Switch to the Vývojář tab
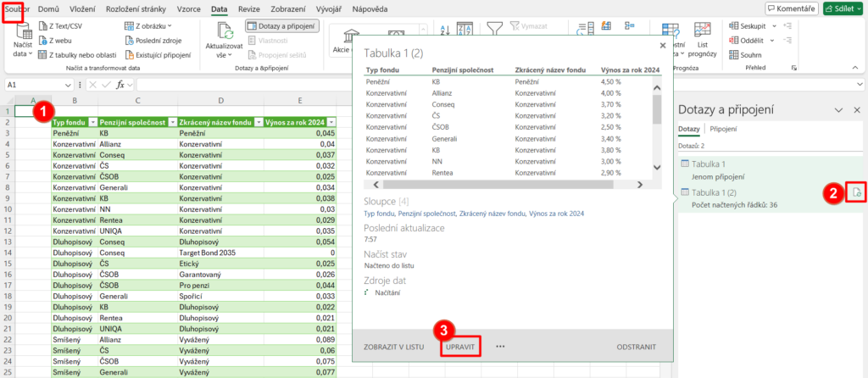Image resolution: width=868 pixels, height=378 pixels. [x=328, y=9]
